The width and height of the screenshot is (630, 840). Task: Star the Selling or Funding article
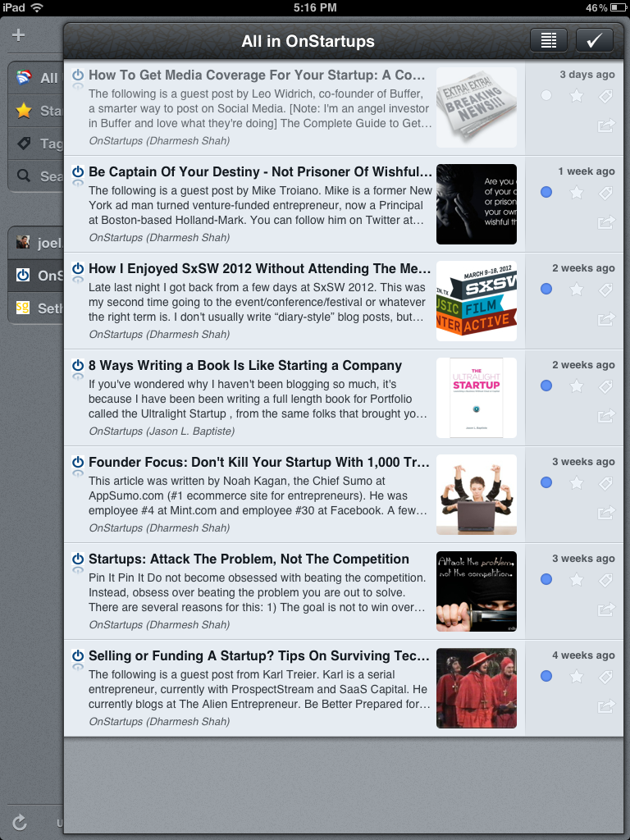(x=577, y=676)
